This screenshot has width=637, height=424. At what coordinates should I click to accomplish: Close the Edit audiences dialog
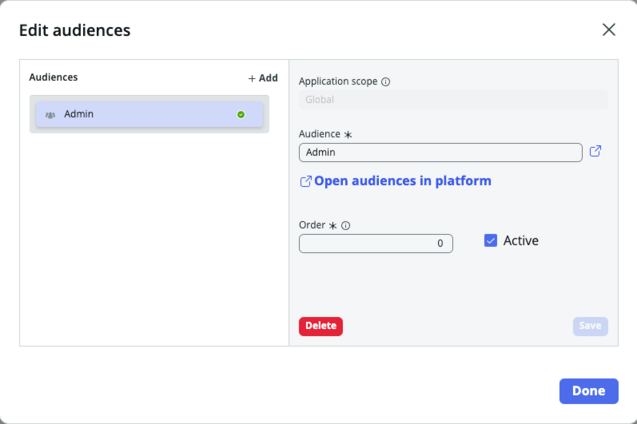[x=609, y=30]
